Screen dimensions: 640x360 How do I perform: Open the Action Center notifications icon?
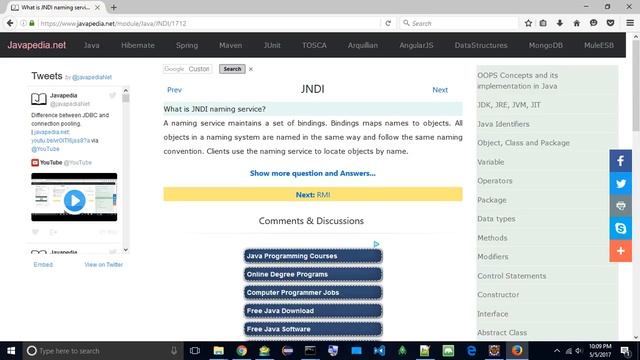(x=625, y=351)
